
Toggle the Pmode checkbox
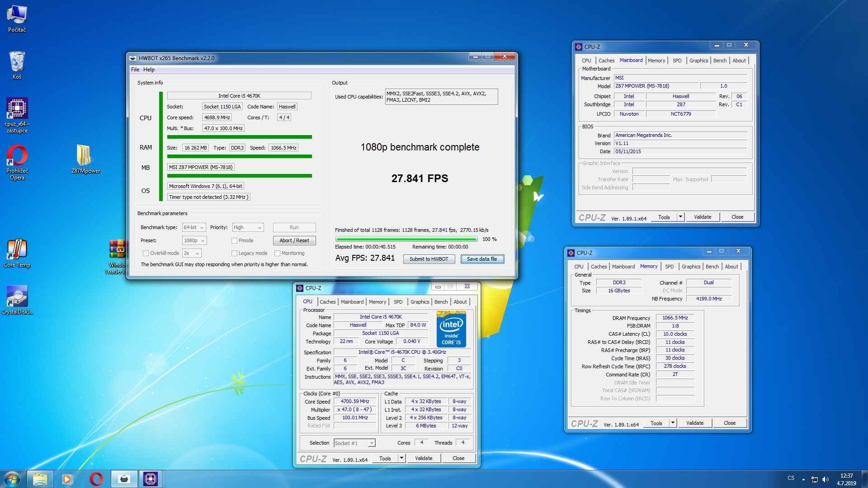(x=234, y=240)
